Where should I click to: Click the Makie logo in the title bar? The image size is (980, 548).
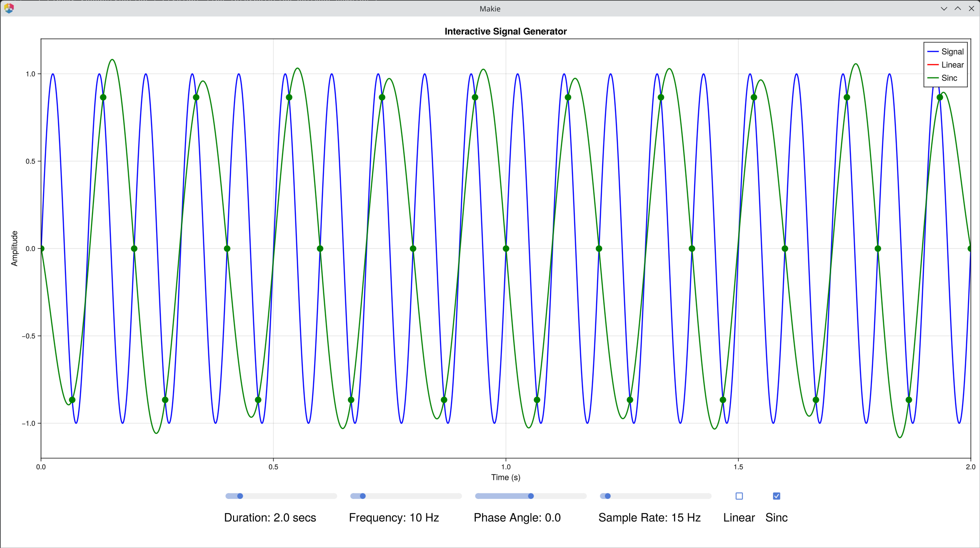click(x=10, y=8)
